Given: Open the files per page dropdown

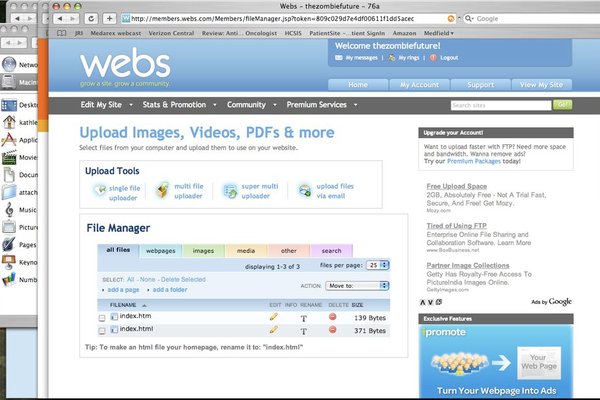Looking at the screenshot, I should tap(378, 265).
